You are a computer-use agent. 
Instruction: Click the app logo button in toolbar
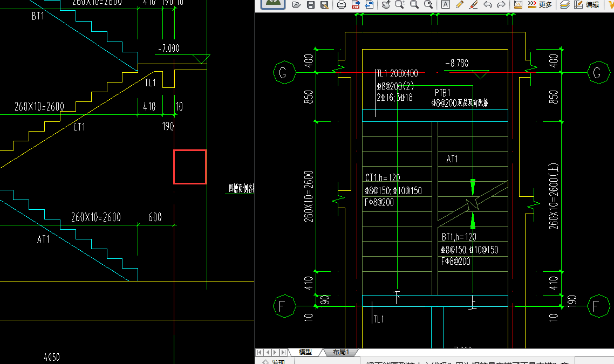[x=273, y=4]
